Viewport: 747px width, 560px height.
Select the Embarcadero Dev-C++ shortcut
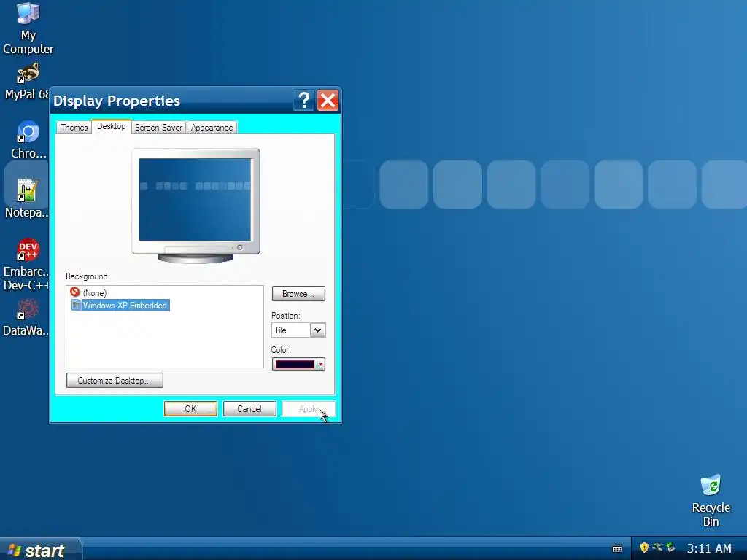tap(26, 264)
